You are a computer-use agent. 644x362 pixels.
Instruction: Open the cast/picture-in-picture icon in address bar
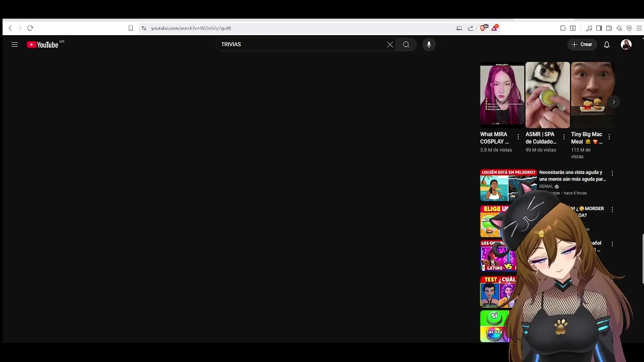pyautogui.click(x=459, y=28)
